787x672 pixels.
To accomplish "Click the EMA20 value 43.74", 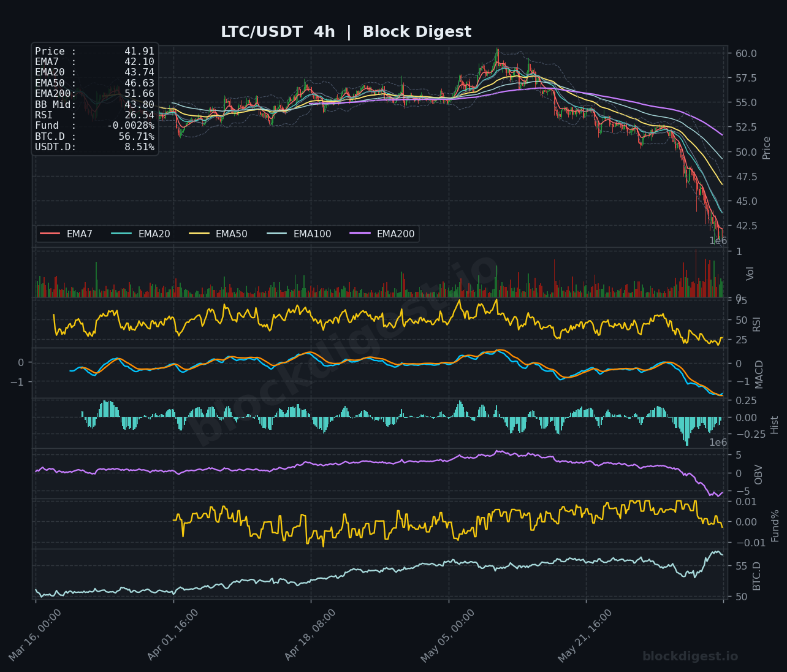I will coord(139,72).
